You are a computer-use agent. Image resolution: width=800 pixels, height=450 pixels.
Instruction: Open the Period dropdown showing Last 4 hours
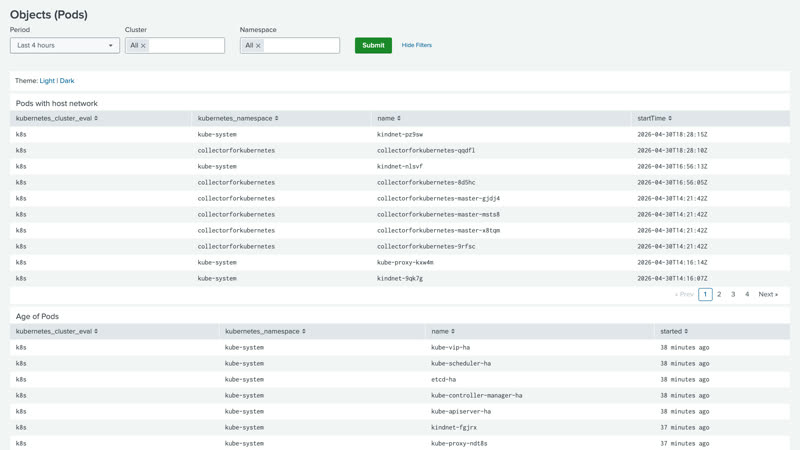pos(65,45)
